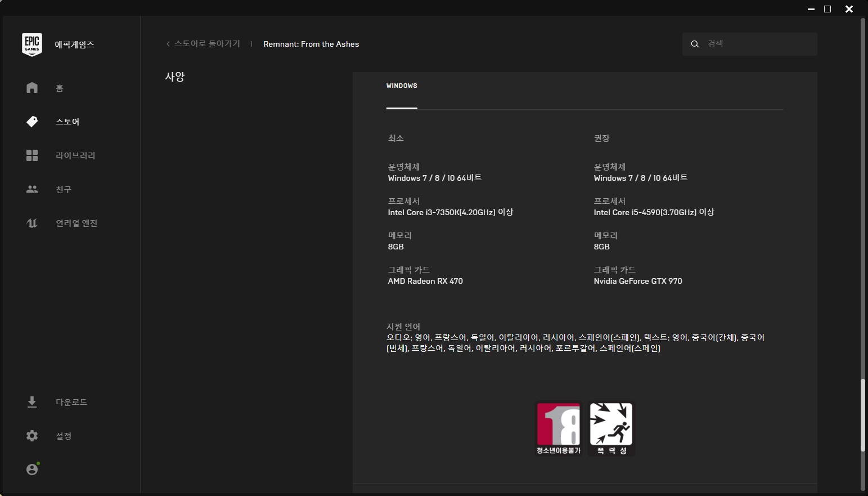Click the 사양 section heading
Viewport: 868px width, 496px height.
tap(175, 77)
